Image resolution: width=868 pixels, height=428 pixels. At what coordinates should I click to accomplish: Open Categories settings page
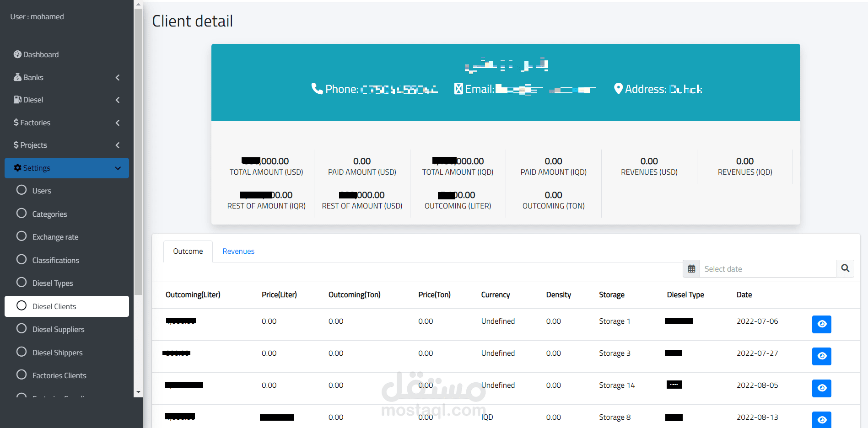pos(67,214)
